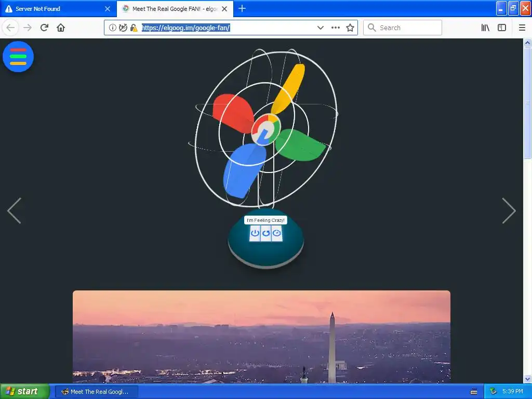
Task: Click the network tray icon near the clock
Action: (493, 392)
